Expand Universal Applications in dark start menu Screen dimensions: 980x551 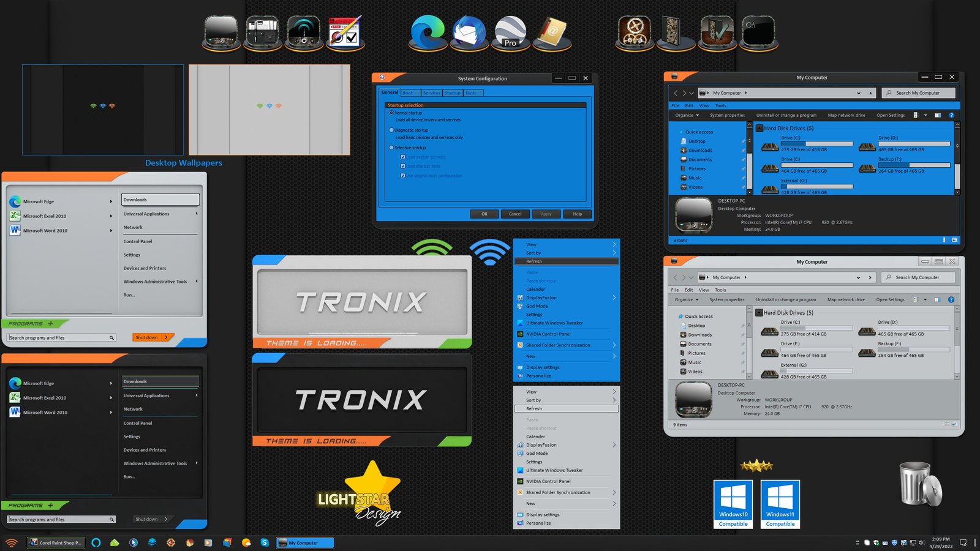click(197, 395)
